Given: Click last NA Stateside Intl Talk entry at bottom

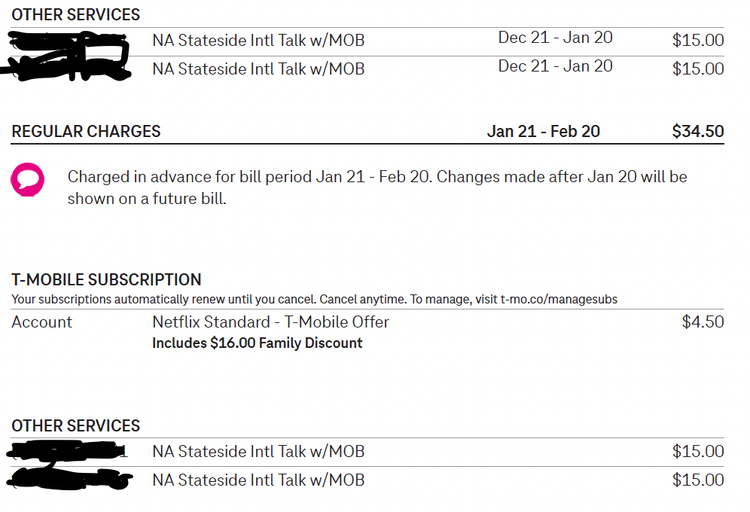Looking at the screenshot, I should pyautogui.click(x=258, y=480).
